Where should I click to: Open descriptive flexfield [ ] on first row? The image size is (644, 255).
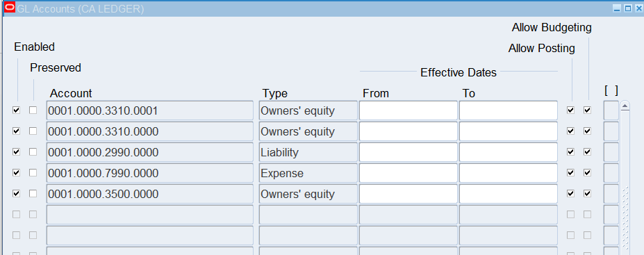coord(611,110)
